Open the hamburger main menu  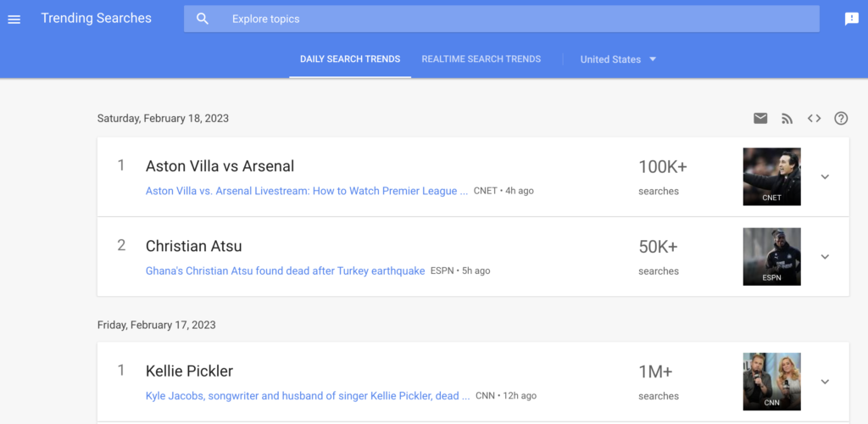[14, 20]
